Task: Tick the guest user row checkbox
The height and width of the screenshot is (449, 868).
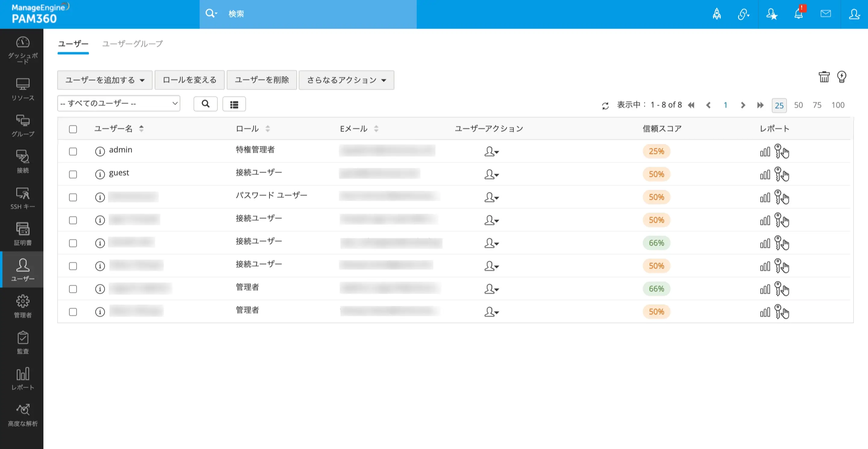Action: click(x=73, y=174)
